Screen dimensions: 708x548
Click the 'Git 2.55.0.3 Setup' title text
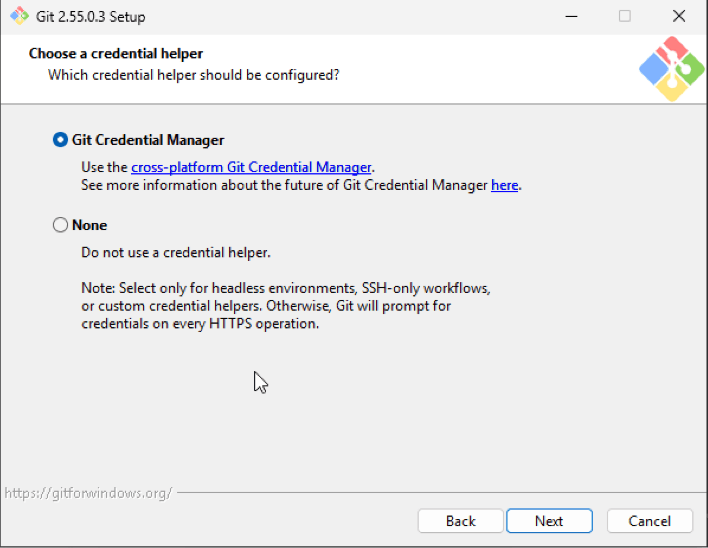pyautogui.click(x=91, y=17)
